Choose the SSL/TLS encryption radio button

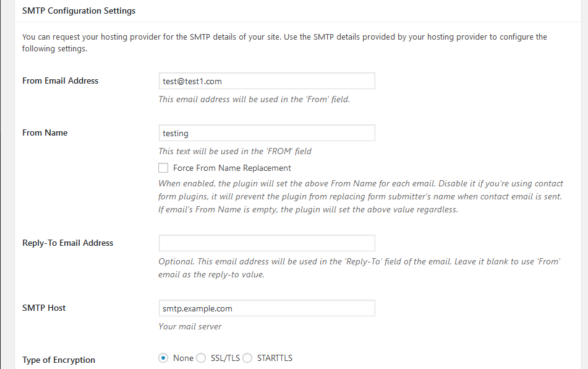coord(201,358)
